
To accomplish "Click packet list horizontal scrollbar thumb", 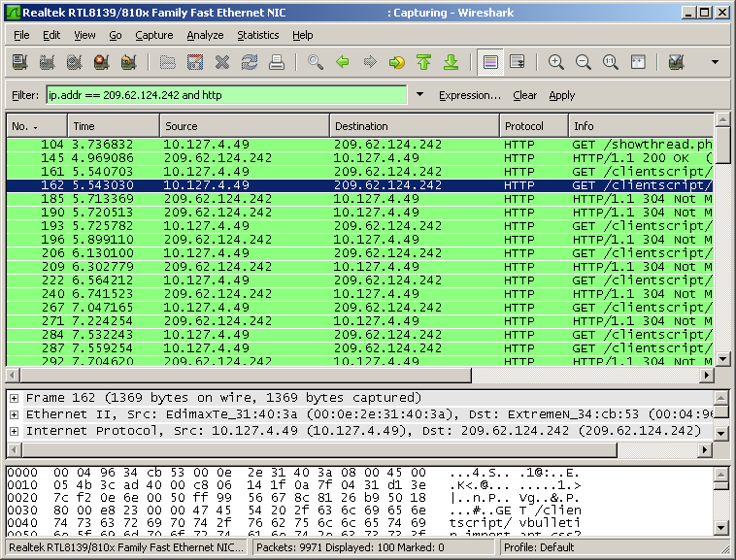I will 246,376.
